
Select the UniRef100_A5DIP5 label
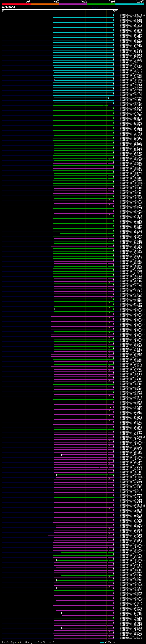131,120
